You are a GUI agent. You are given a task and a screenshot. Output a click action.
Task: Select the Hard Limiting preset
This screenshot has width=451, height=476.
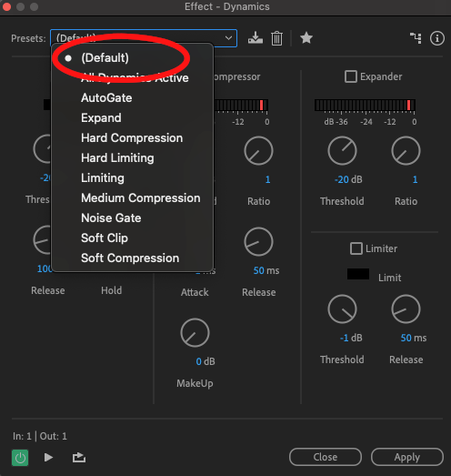click(x=117, y=157)
